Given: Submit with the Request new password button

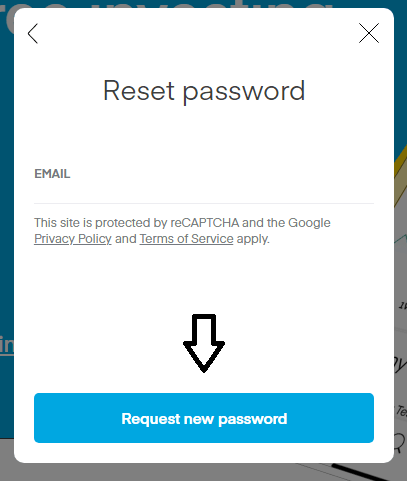Looking at the screenshot, I should coord(204,418).
